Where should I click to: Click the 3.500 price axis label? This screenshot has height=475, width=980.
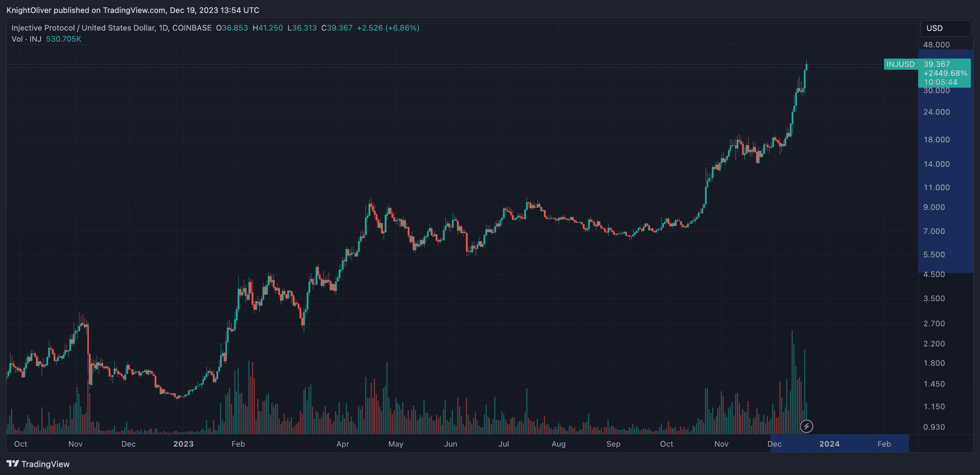(934, 298)
